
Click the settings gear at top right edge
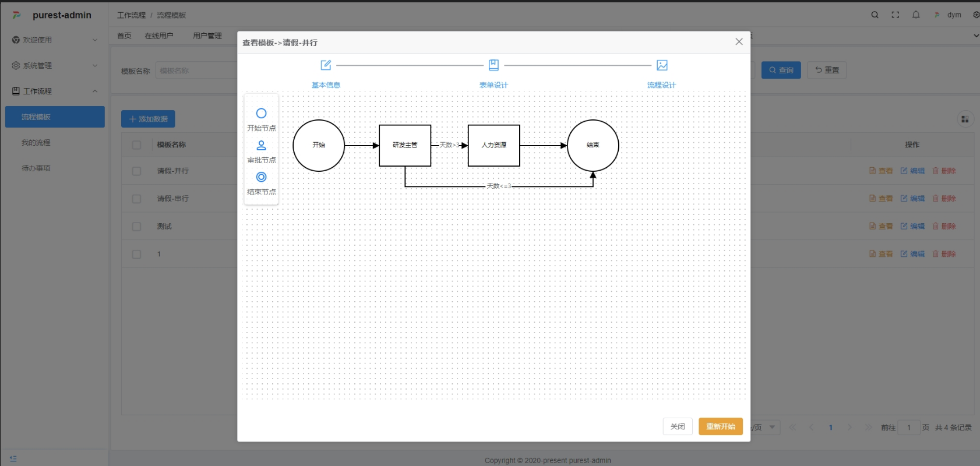(977, 15)
